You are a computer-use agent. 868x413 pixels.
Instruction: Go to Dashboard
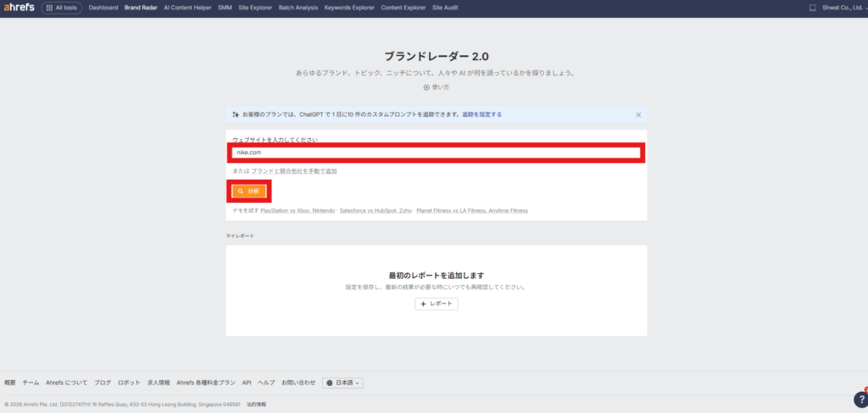[103, 8]
